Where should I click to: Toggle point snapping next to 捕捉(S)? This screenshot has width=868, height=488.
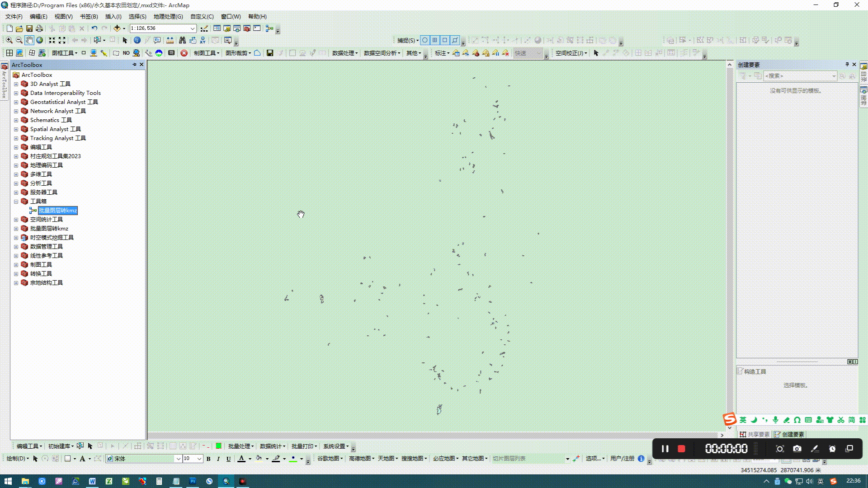tap(425, 40)
